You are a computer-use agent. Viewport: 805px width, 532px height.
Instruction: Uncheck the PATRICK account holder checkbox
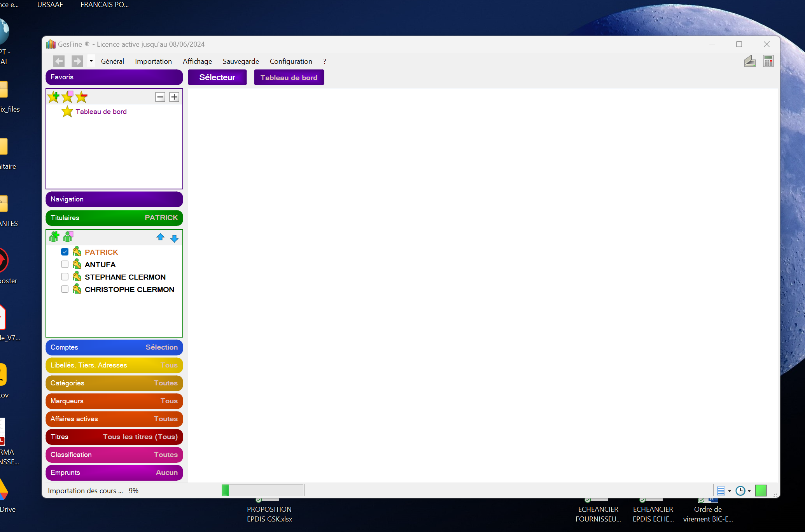(x=65, y=252)
